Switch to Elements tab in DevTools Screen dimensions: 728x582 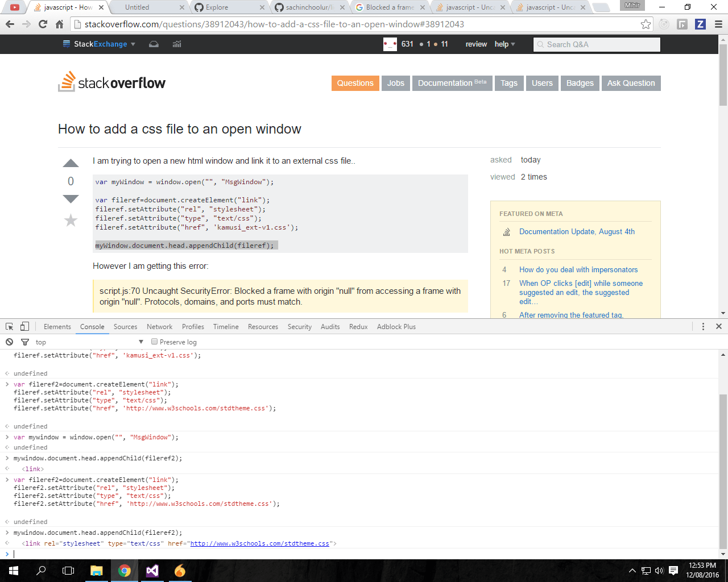pyautogui.click(x=57, y=327)
